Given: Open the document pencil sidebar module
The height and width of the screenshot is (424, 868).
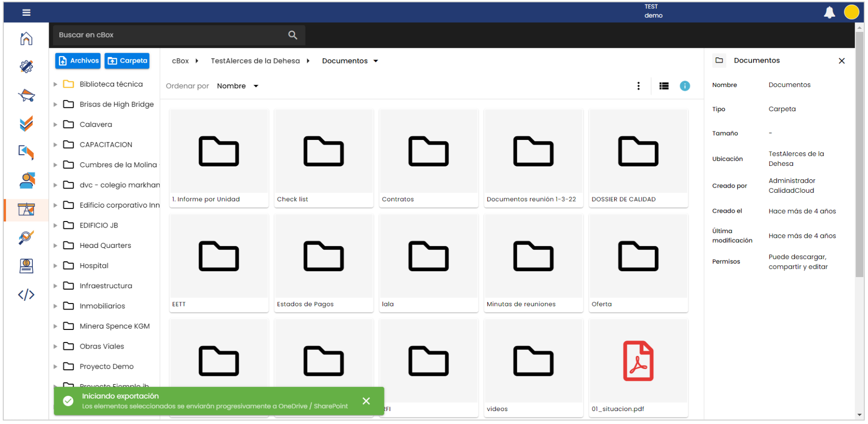Looking at the screenshot, I should pos(26,152).
